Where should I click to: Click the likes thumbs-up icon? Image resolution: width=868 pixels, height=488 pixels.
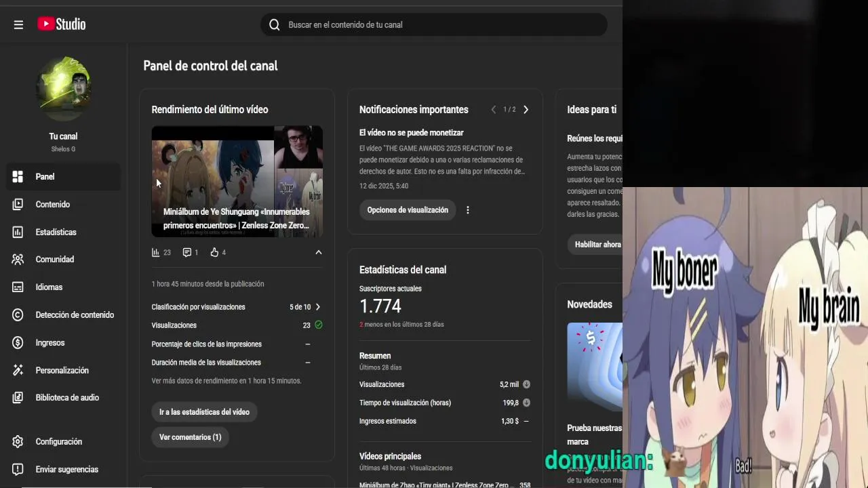point(214,252)
